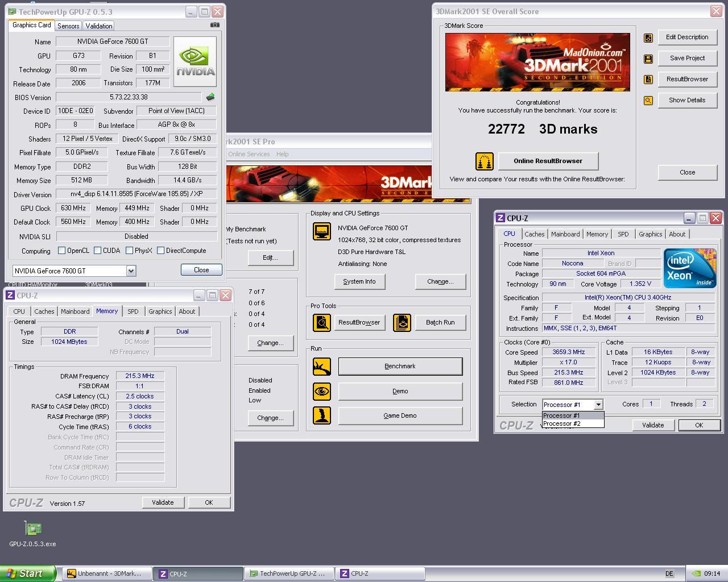Screen dimensions: 728x582
Task: Click the Core Speed value 3659.3 MHz
Action: pyautogui.click(x=569, y=352)
